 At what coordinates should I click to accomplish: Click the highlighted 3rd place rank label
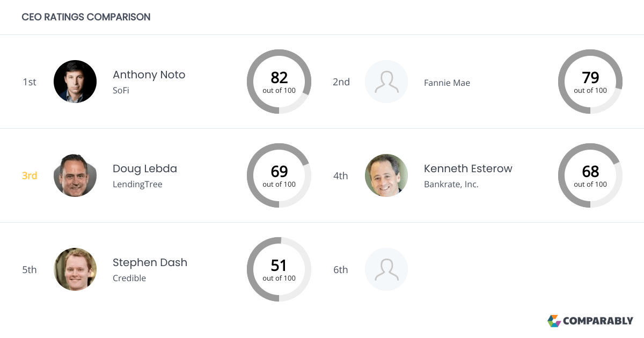pos(30,175)
